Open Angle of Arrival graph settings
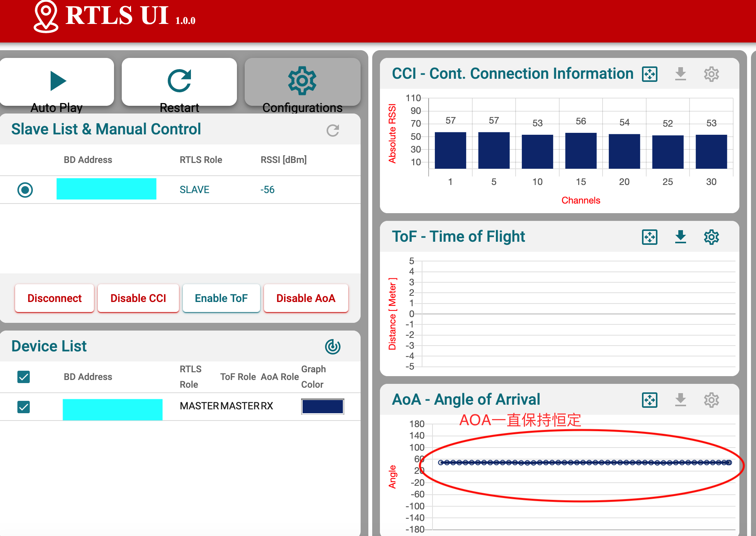 (x=711, y=400)
